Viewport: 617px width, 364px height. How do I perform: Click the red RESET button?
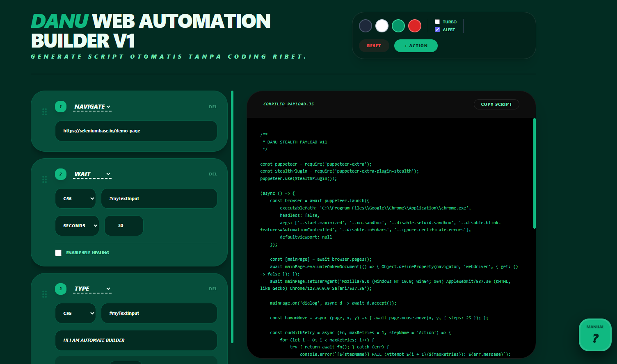pyautogui.click(x=374, y=45)
